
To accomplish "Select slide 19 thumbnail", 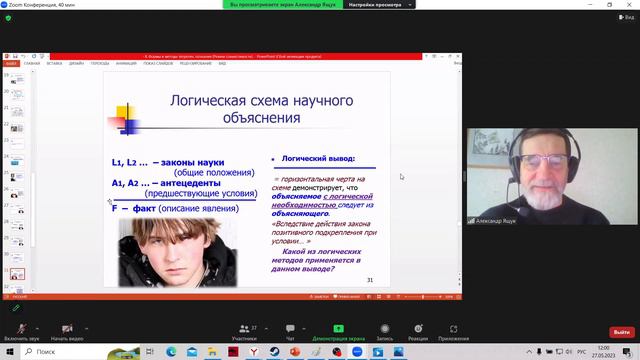I will [17, 78].
